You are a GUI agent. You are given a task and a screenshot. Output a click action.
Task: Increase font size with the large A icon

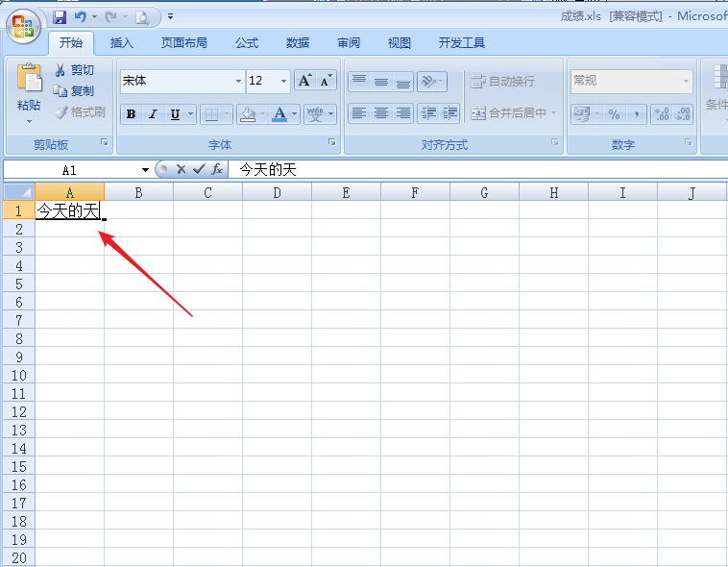tap(304, 81)
